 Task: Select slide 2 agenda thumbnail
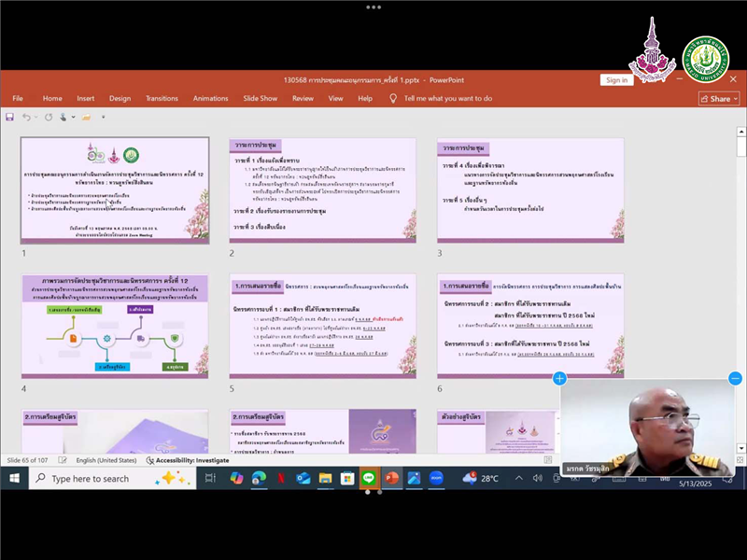click(322, 190)
